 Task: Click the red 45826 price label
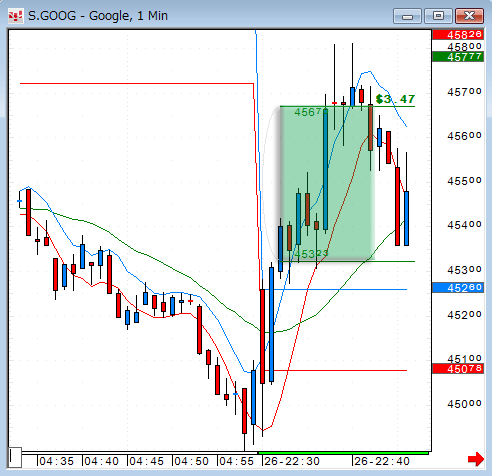point(458,35)
